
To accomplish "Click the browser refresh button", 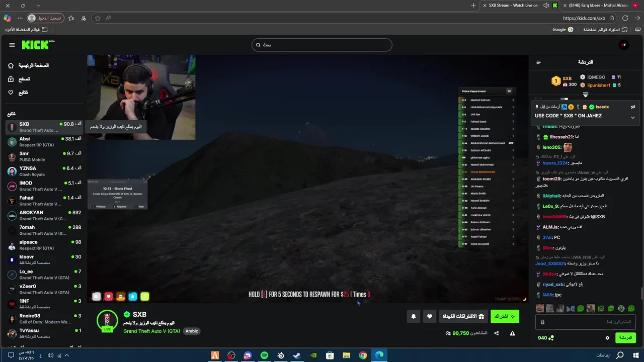I will [x=625, y=18].
